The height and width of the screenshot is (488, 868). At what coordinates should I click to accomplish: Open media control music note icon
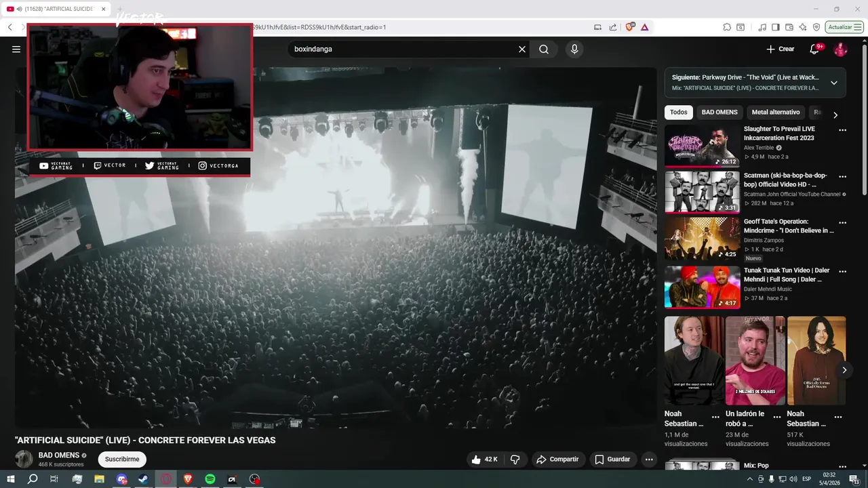(763, 27)
